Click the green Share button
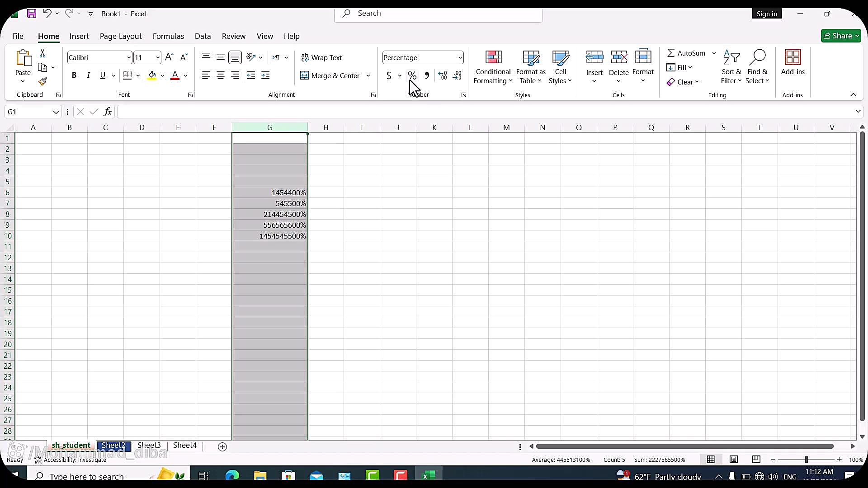 840,36
